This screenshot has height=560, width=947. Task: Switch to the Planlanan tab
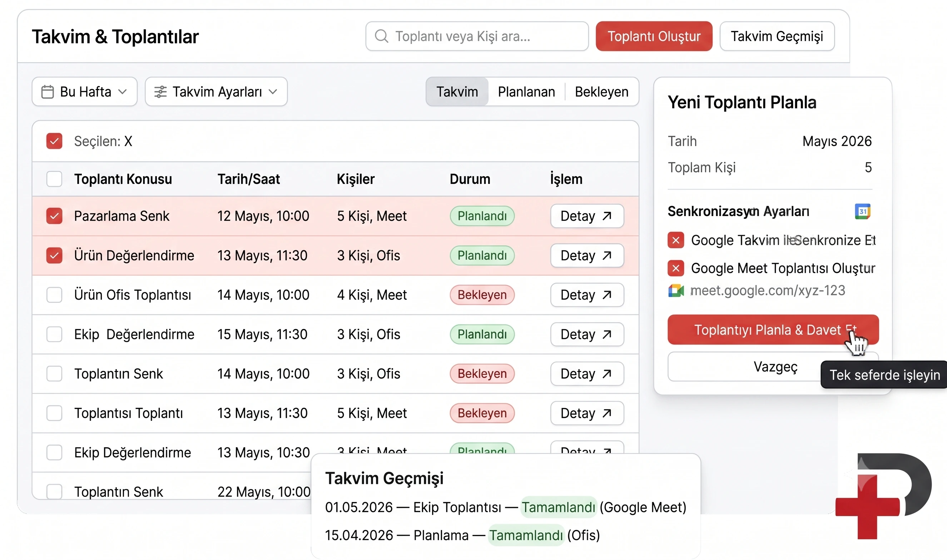(x=526, y=92)
